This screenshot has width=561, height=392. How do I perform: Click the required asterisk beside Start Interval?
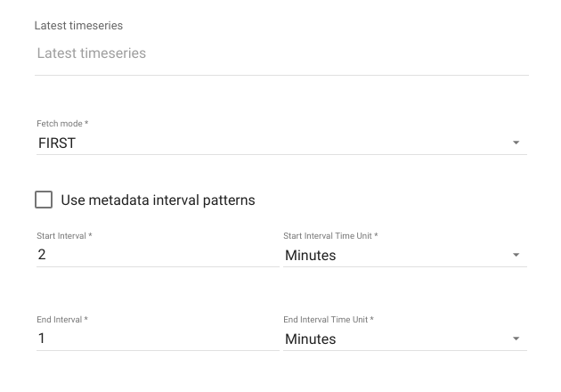tap(90, 235)
